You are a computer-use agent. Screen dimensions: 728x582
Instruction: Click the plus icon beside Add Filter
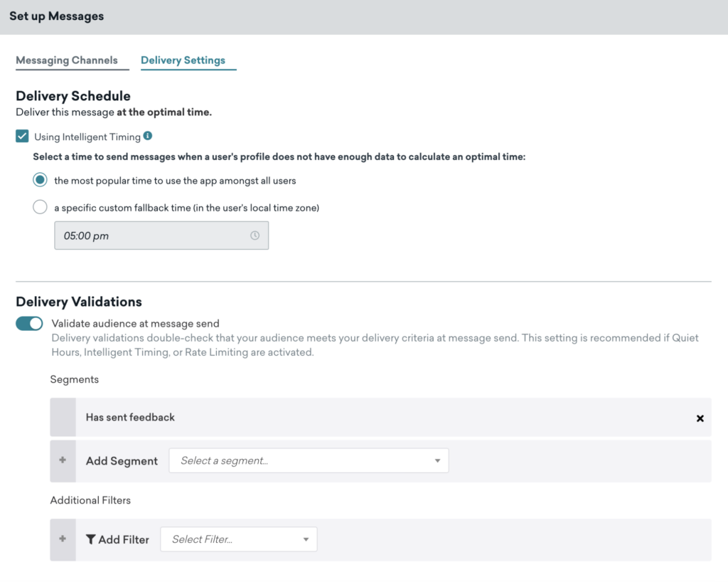(x=63, y=539)
